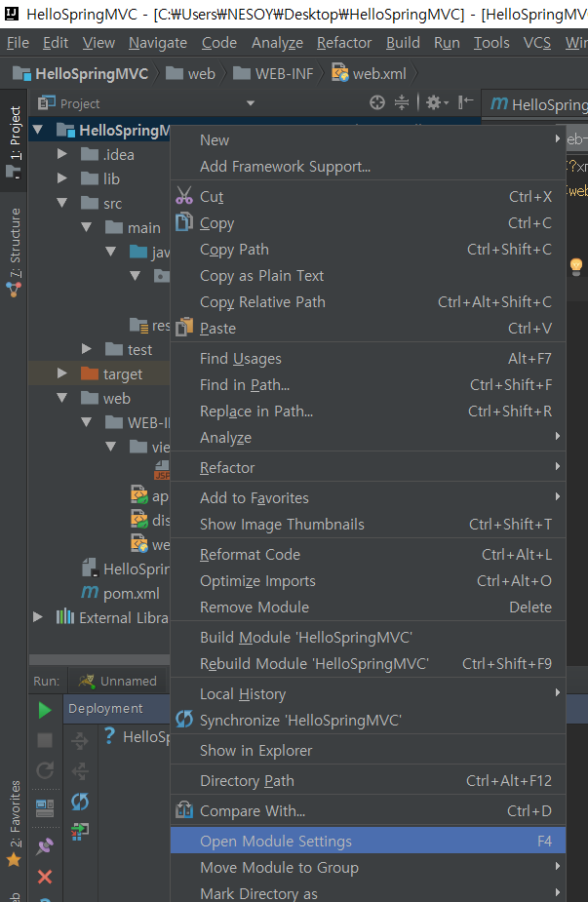The height and width of the screenshot is (902, 588).
Task: Expand the target folder arrow
Action: click(61, 373)
